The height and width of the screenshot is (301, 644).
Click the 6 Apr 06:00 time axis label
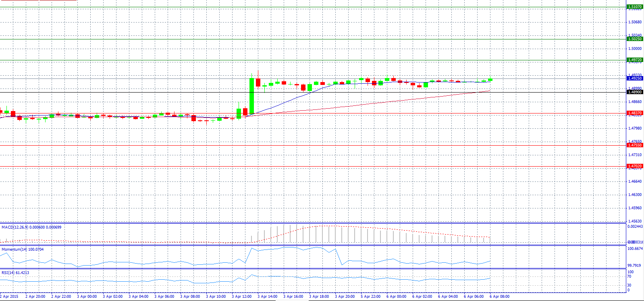474,297
